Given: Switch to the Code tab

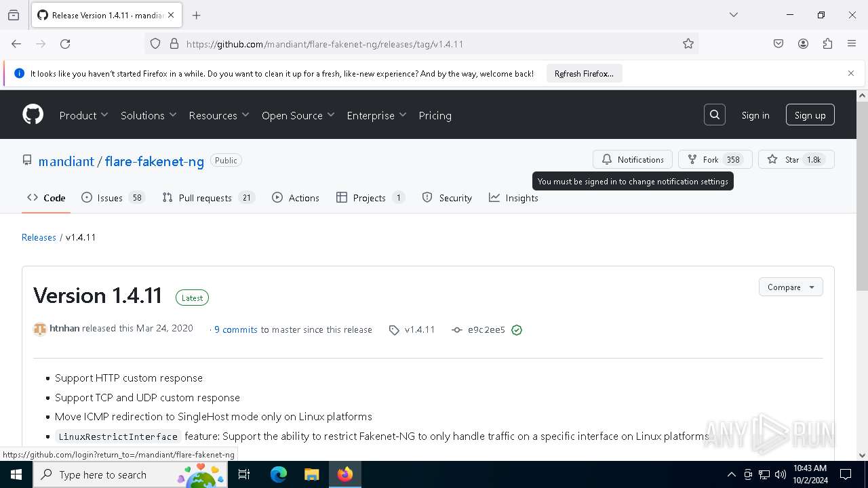Looking at the screenshot, I should tap(46, 198).
